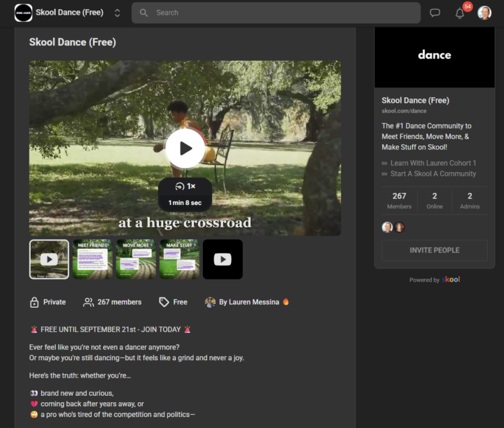Click the Powered by Skool link
Image resolution: width=504 pixels, height=428 pixels.
click(435, 280)
